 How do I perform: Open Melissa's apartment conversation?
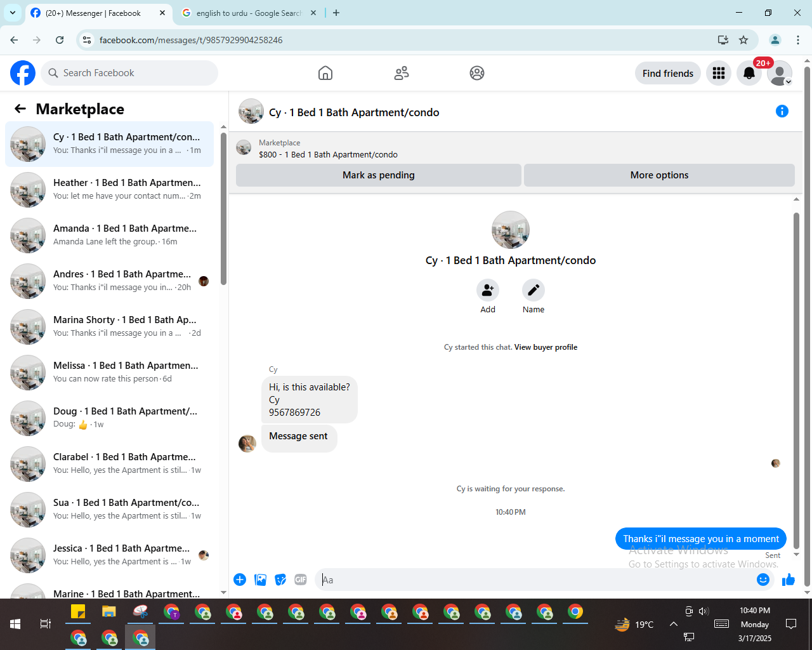109,373
